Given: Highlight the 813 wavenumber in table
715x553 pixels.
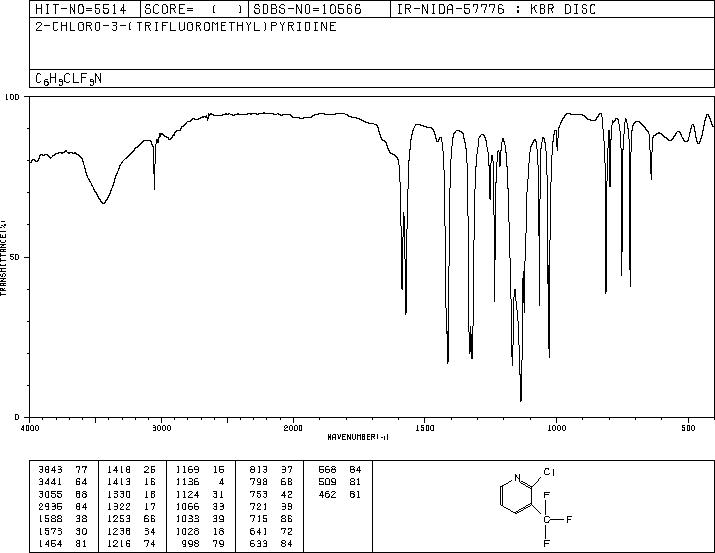Looking at the screenshot, I should coord(259,469).
